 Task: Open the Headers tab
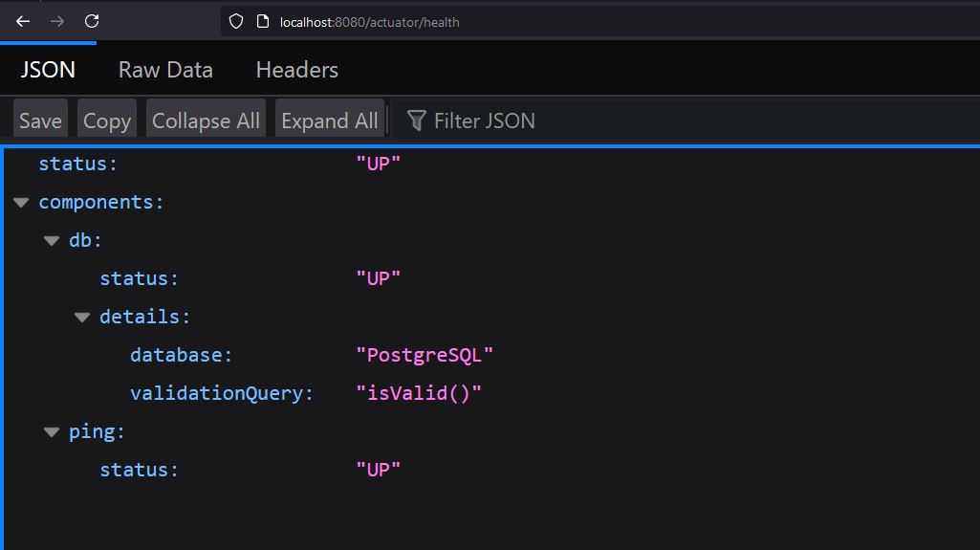tap(297, 70)
